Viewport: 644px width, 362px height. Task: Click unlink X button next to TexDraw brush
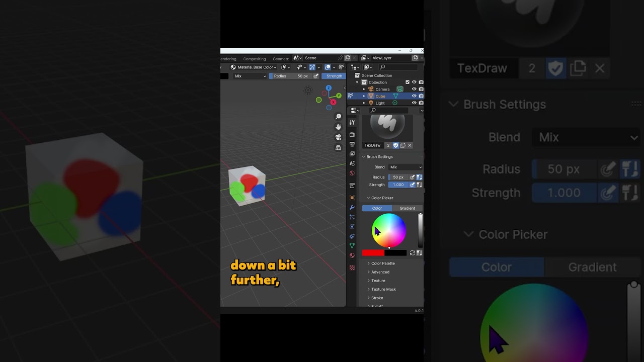pos(410,145)
